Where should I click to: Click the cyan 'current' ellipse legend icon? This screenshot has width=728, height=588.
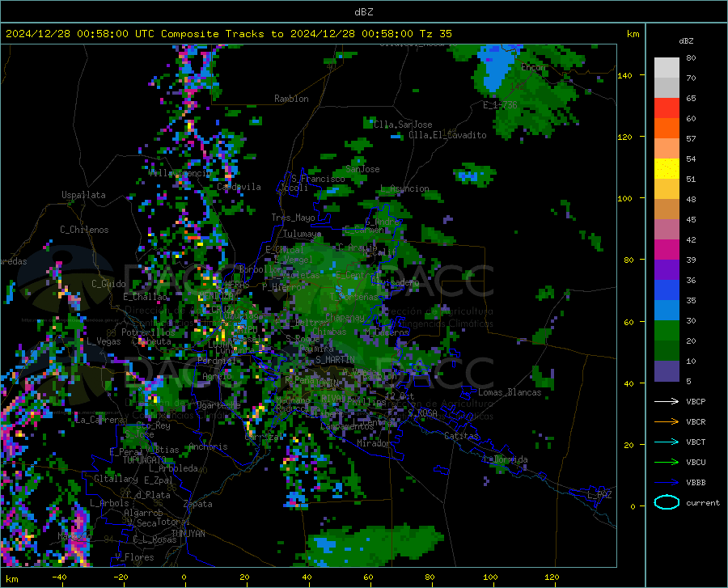(x=667, y=502)
